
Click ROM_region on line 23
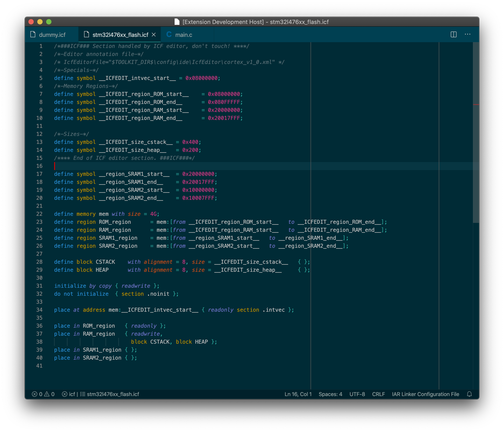click(115, 222)
